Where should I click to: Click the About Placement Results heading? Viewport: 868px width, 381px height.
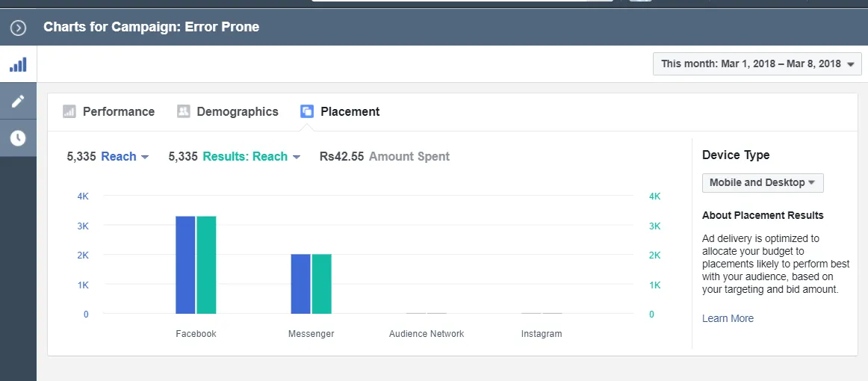[763, 215]
